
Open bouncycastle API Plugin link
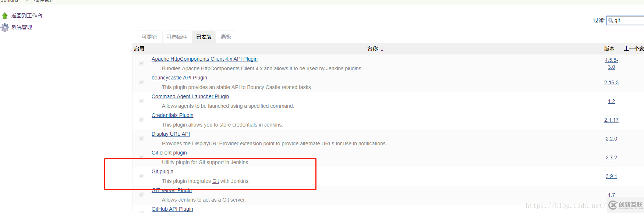179,78
